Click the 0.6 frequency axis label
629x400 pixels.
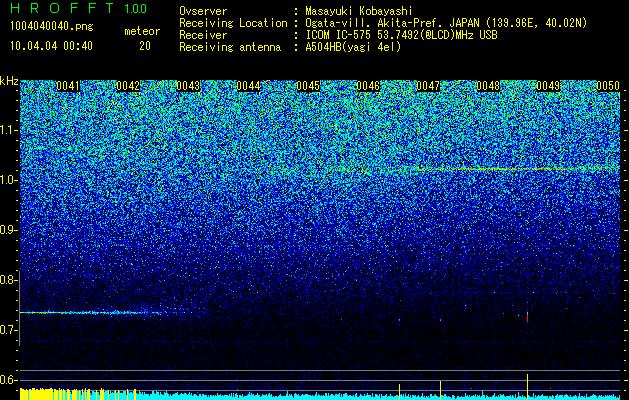pyautogui.click(x=8, y=380)
